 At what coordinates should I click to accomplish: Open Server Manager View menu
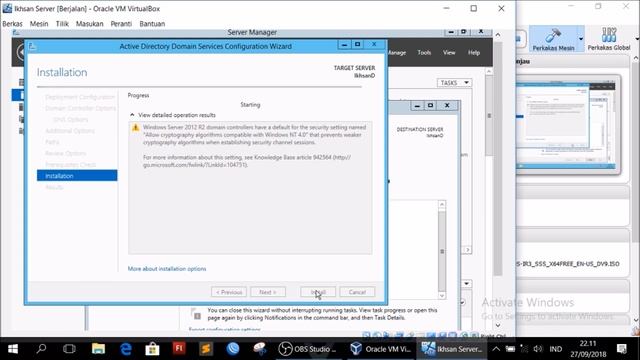click(x=449, y=52)
